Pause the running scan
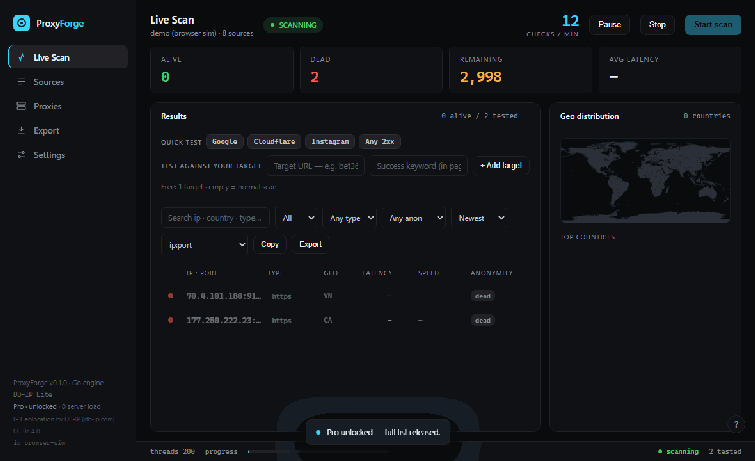The height and width of the screenshot is (461, 755). [609, 25]
